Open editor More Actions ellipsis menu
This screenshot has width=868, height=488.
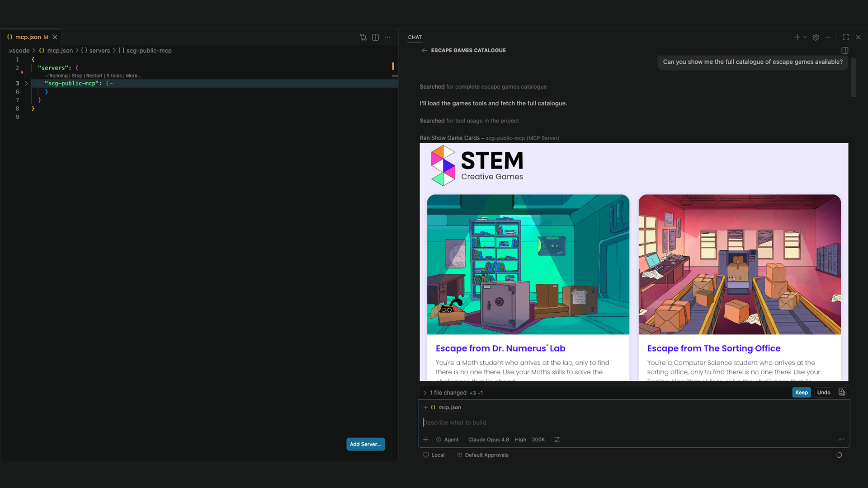[387, 38]
